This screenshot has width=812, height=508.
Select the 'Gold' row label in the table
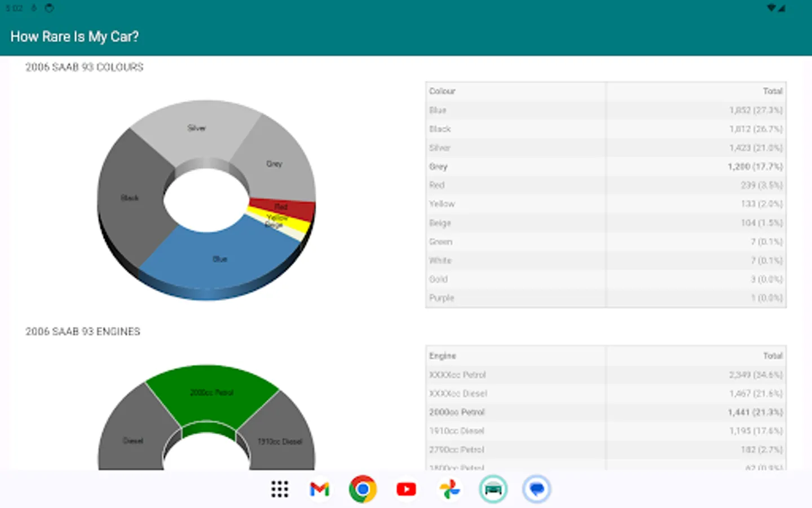(x=438, y=279)
